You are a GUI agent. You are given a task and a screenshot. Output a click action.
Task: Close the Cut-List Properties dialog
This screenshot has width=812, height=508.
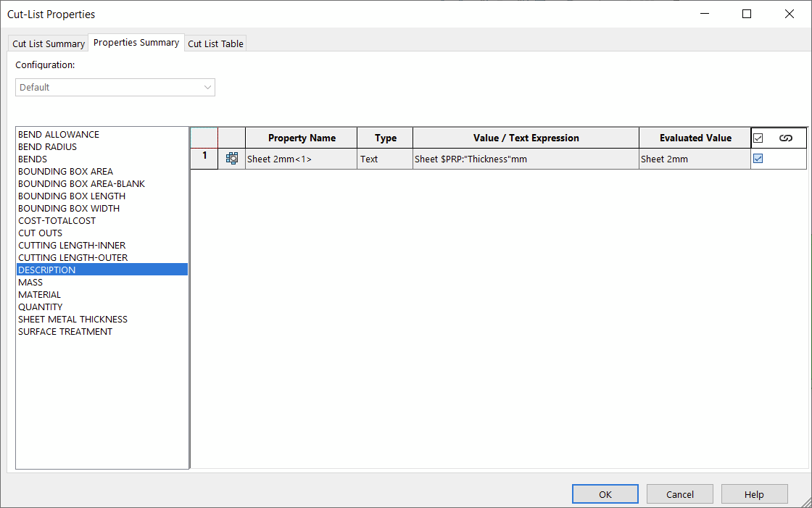[x=790, y=14]
